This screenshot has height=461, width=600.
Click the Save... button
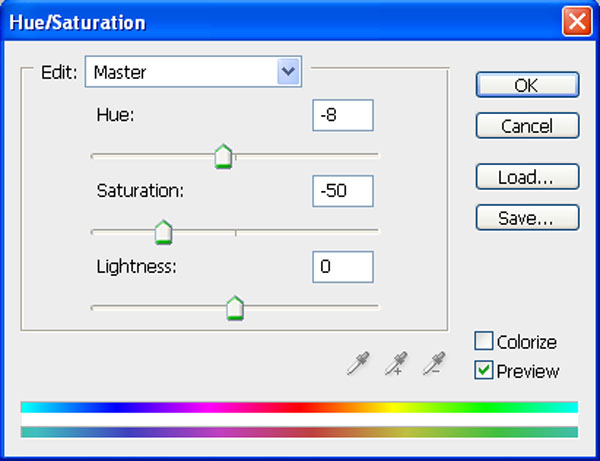527,217
